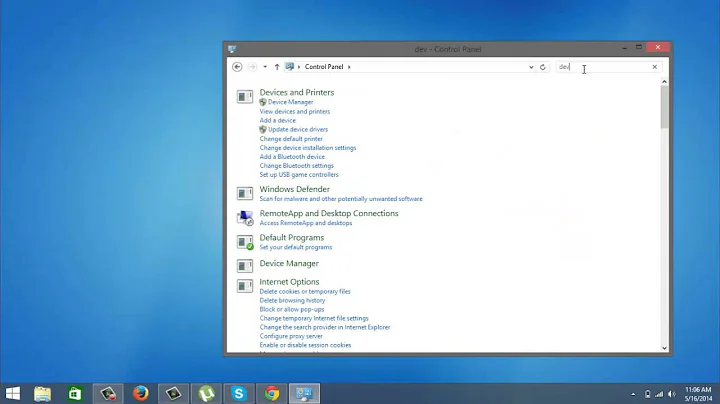Open Firefox from the taskbar

click(141, 394)
